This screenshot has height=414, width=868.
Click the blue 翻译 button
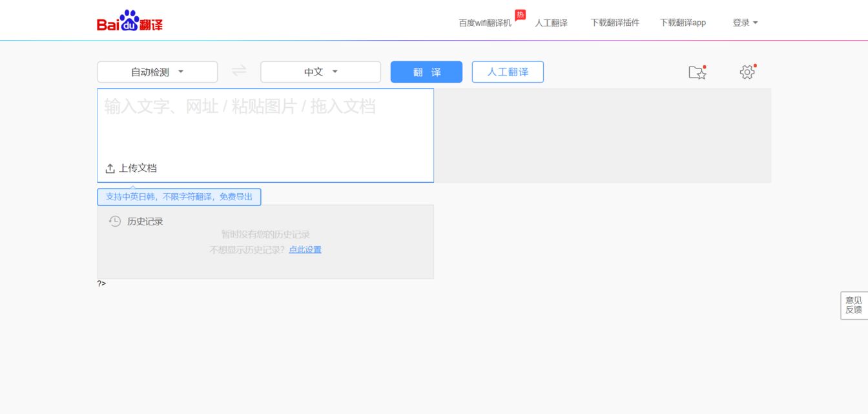[426, 72]
